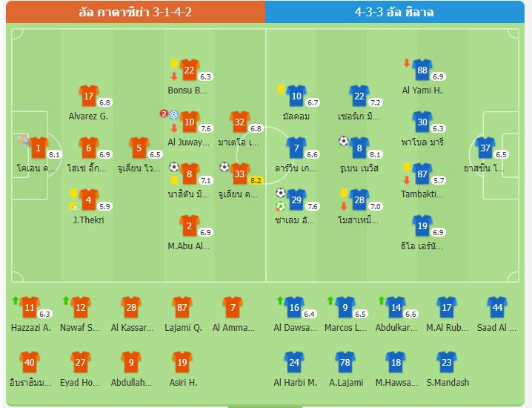Click the green sub-in arrow beside Hazzazi A.

click(15, 300)
